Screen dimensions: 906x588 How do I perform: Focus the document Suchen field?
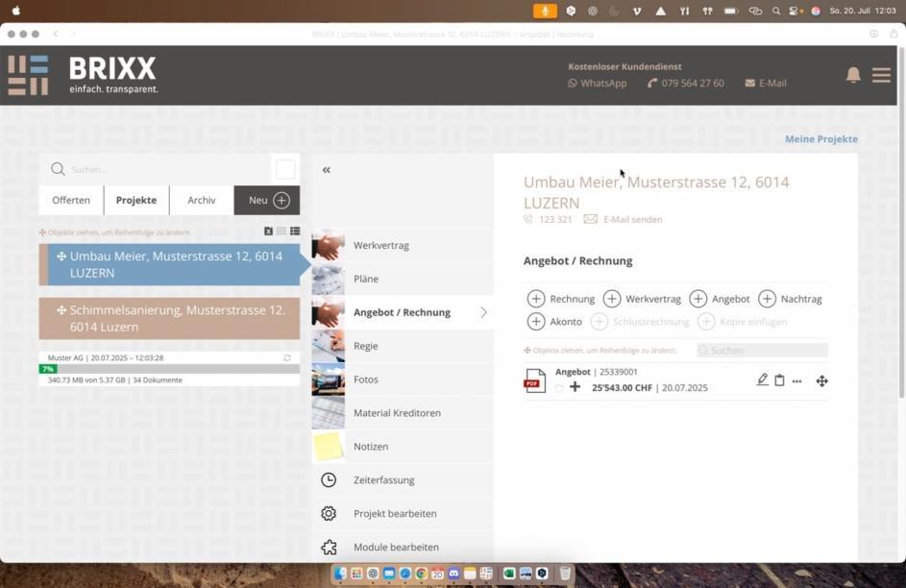762,350
